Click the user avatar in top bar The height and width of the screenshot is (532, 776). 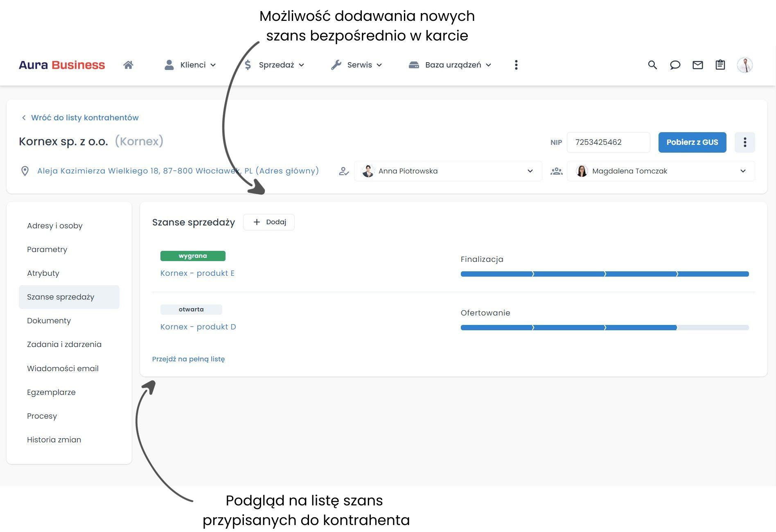coord(744,65)
